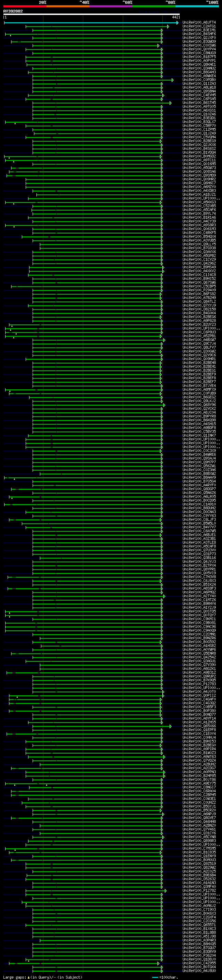This screenshot has height=980, width=222.
Task: Click the red 20% identity legend segment
Action: pyautogui.click(x=25, y=6)
